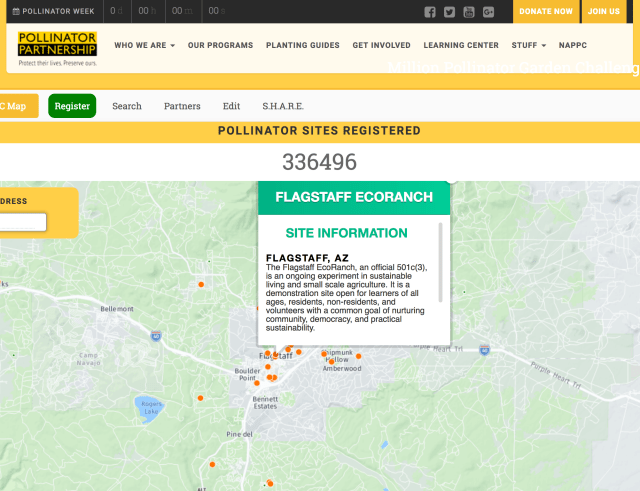Switch to the Search tab
The width and height of the screenshot is (640, 491).
pyautogui.click(x=127, y=106)
